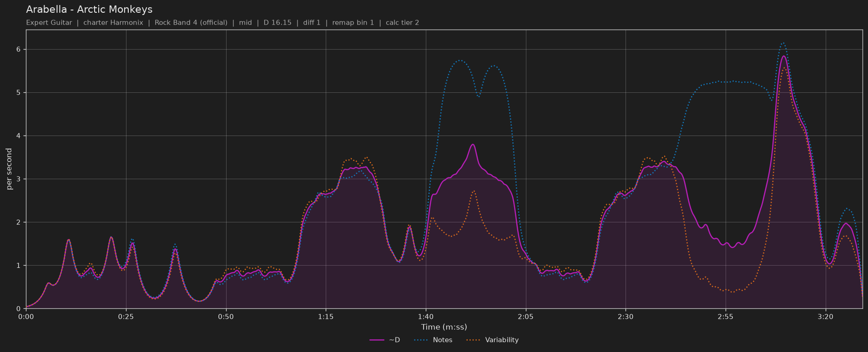This screenshot has height=352, width=868.
Task: Select the 'Notes' legend entry
Action: [433, 340]
